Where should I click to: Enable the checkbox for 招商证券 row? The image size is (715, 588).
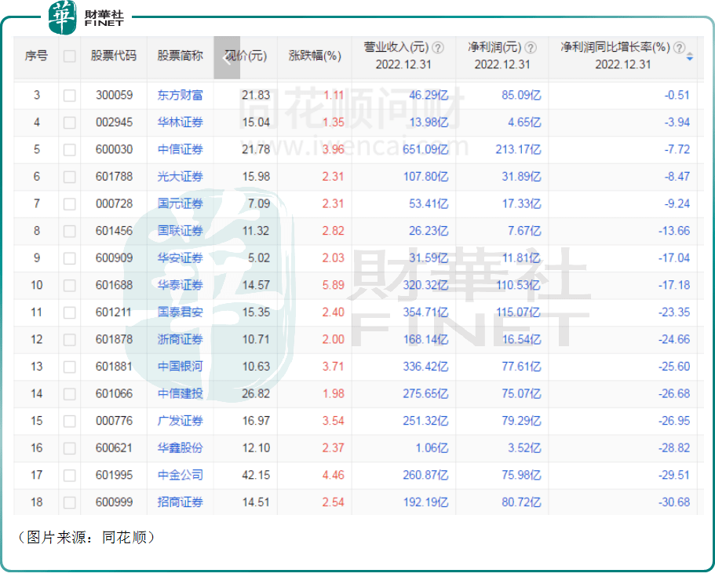click(70, 502)
